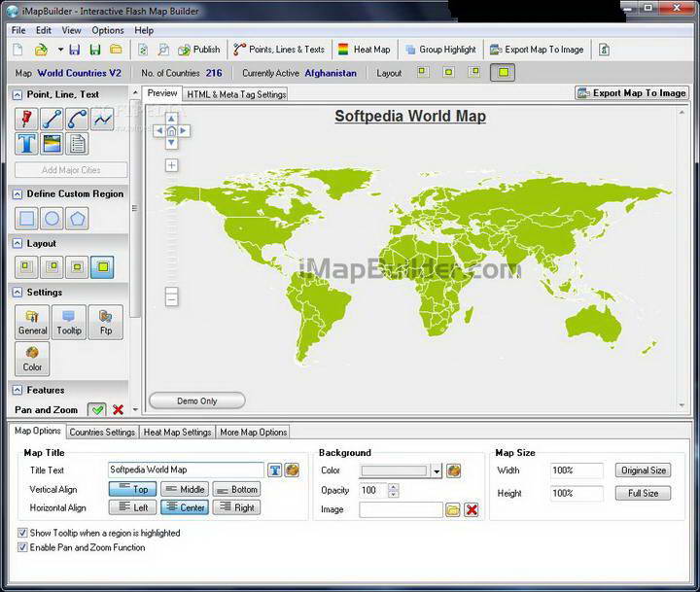Open the Options menu
This screenshot has height=592, width=700.
pyautogui.click(x=108, y=30)
